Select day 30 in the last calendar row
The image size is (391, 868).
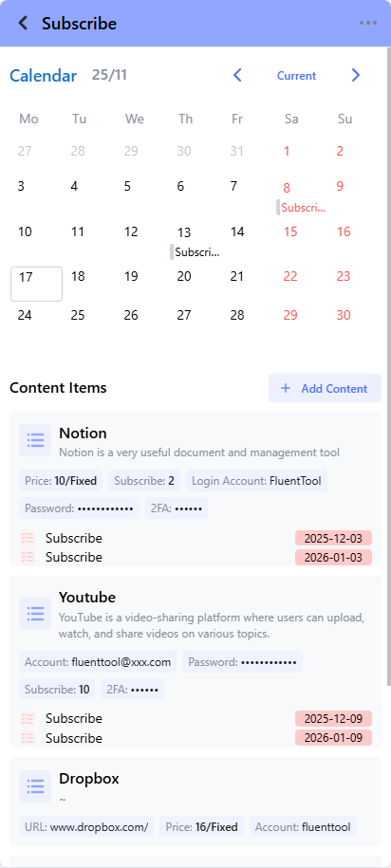344,315
